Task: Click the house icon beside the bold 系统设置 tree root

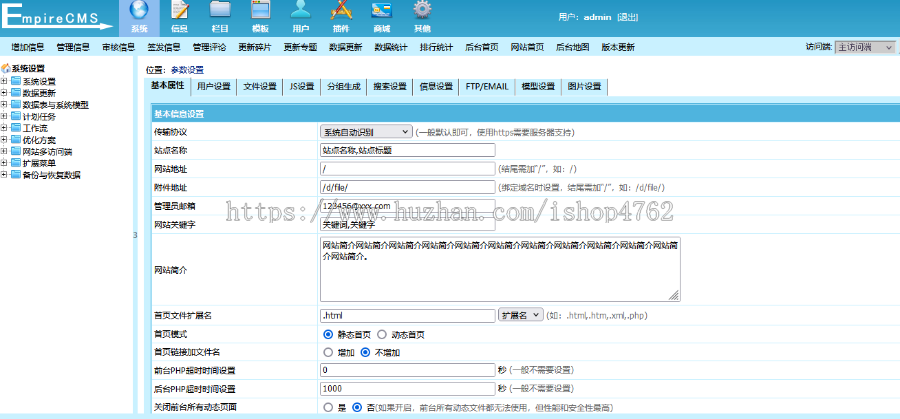Action: [x=6, y=68]
